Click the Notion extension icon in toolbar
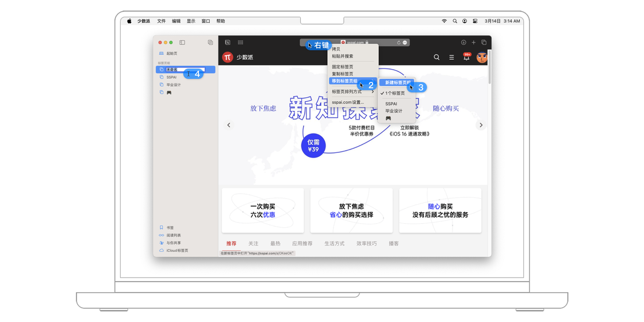644x322 pixels. tap(228, 43)
